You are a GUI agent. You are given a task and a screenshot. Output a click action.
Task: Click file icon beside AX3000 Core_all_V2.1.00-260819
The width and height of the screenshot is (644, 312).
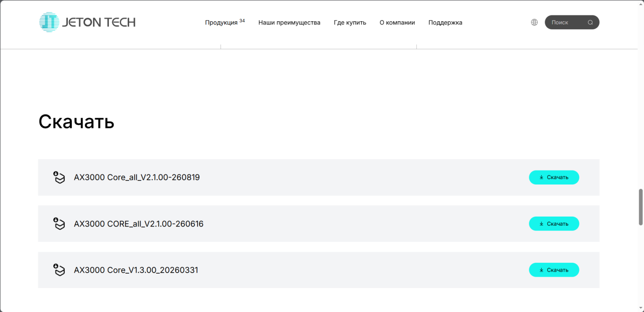coord(59,177)
